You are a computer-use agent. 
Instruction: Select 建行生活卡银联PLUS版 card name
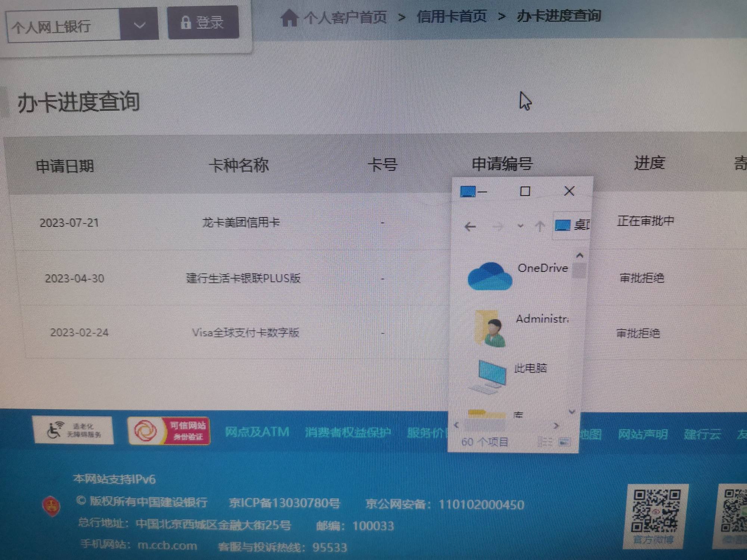(x=244, y=278)
